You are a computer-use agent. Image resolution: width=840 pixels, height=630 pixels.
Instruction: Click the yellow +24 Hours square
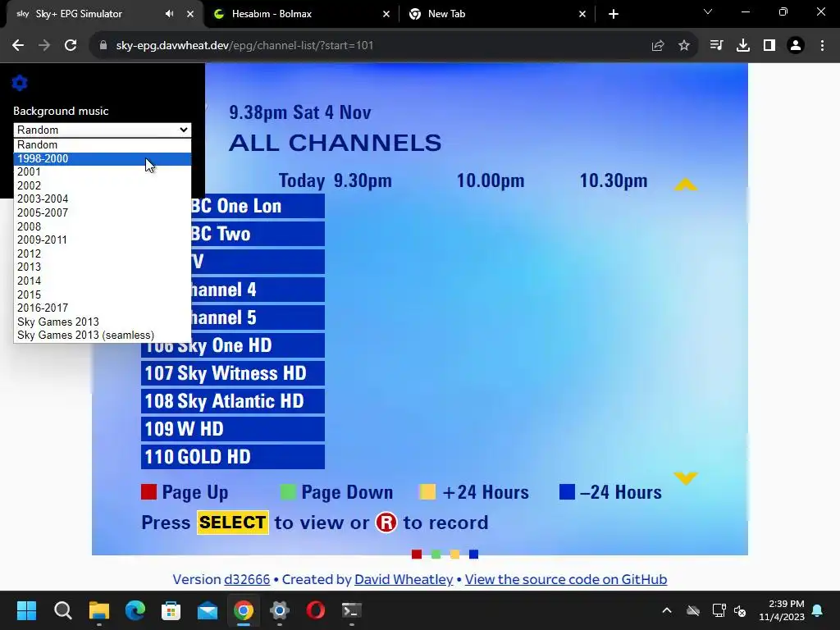pyautogui.click(x=427, y=492)
